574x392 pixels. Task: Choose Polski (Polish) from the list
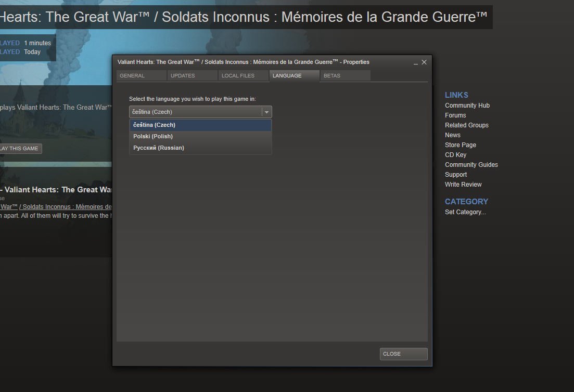(x=200, y=136)
